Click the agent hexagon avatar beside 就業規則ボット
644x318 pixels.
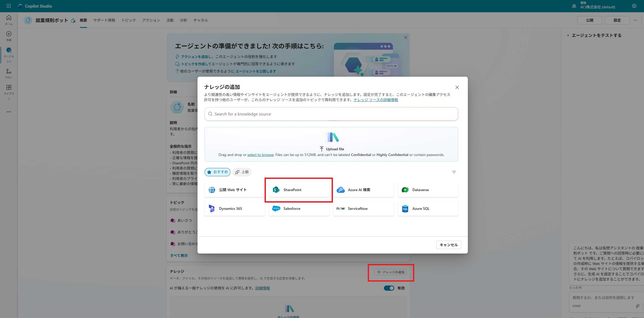tap(28, 20)
